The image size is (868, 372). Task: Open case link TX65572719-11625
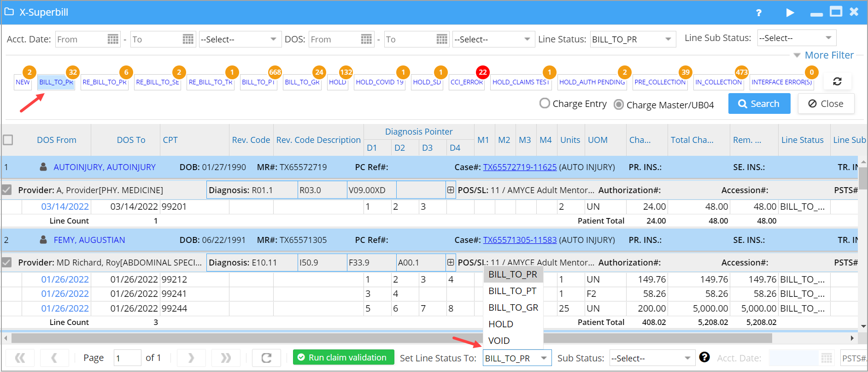(x=520, y=167)
